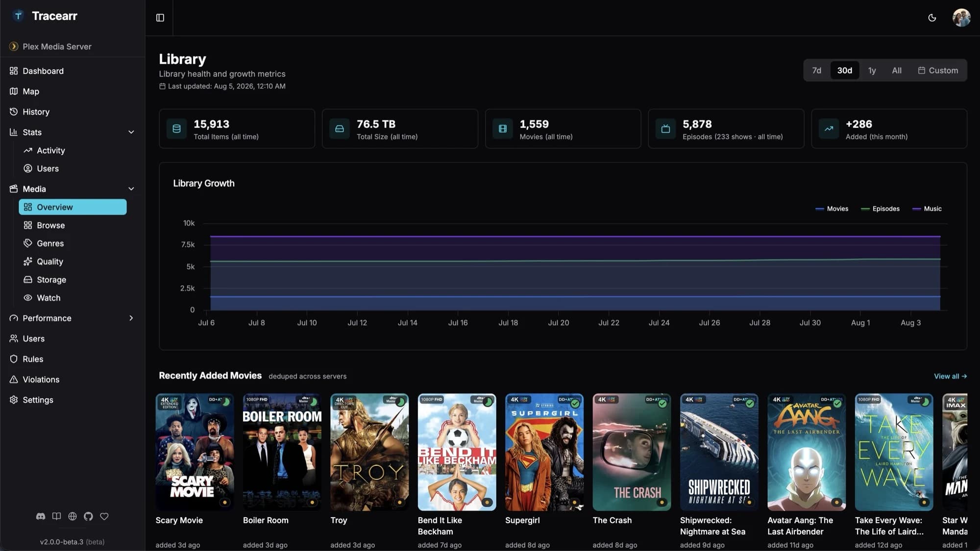
Task: Select the 1y time range
Action: (x=872, y=71)
